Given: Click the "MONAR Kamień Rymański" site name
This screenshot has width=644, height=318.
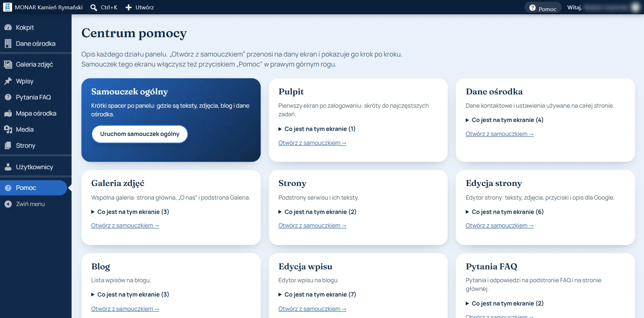Looking at the screenshot, I should (x=49, y=8).
